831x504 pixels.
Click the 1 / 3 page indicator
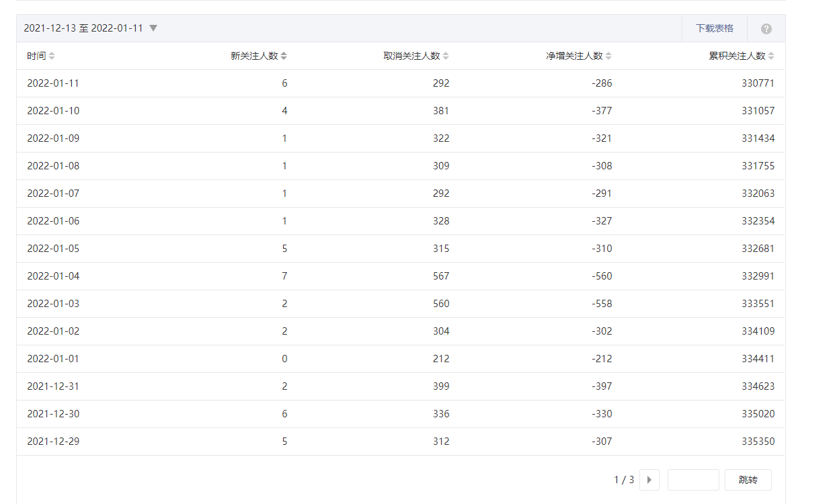[623, 480]
